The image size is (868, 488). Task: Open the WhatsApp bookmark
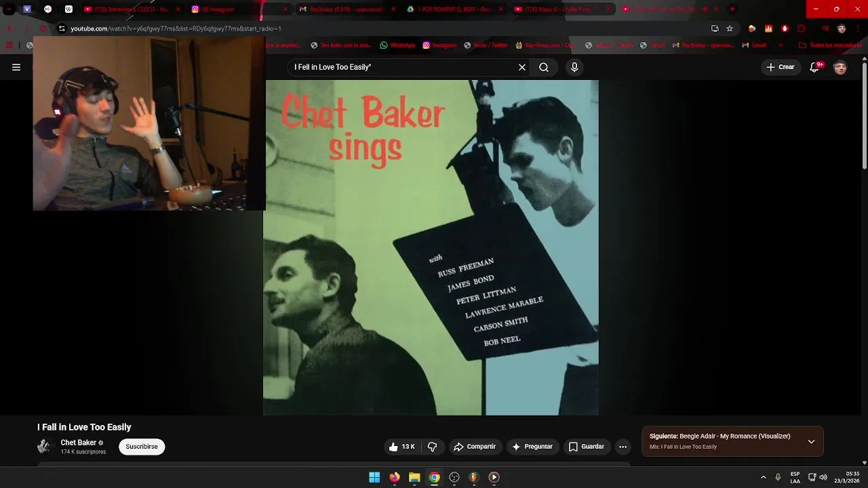coord(397,45)
